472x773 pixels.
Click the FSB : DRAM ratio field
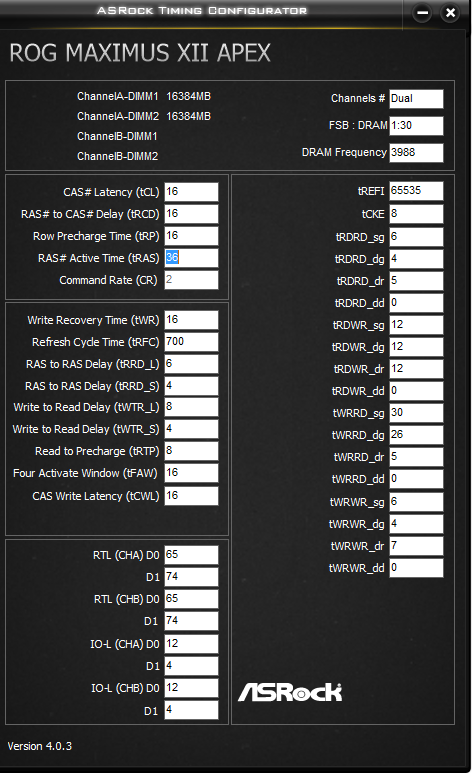(416, 126)
